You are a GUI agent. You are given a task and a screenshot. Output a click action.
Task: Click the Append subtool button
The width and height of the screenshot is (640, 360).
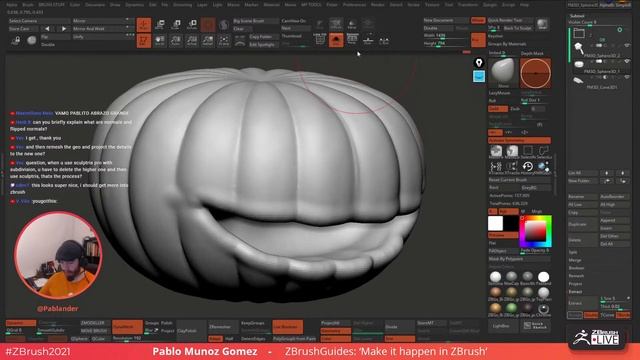pos(615,220)
